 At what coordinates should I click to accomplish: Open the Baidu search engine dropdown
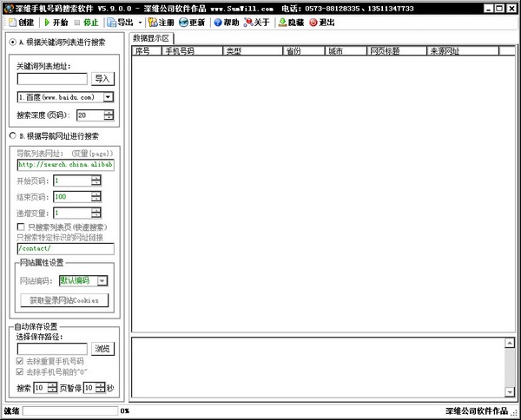tap(108, 97)
